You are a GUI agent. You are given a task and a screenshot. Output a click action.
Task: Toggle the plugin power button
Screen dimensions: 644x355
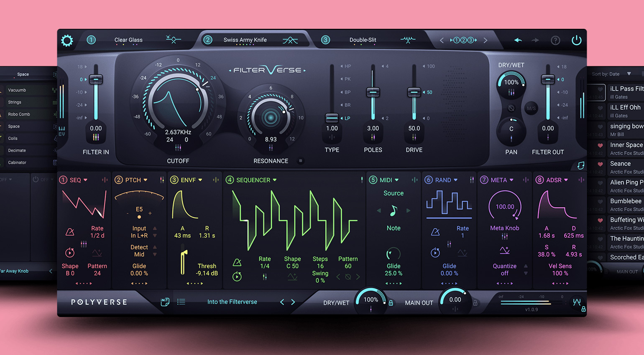click(576, 40)
